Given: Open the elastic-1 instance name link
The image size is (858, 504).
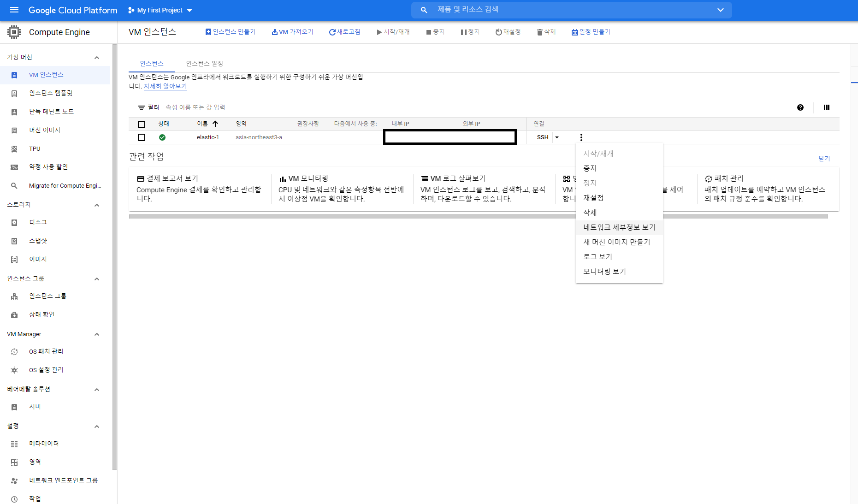Looking at the screenshot, I should 208,137.
